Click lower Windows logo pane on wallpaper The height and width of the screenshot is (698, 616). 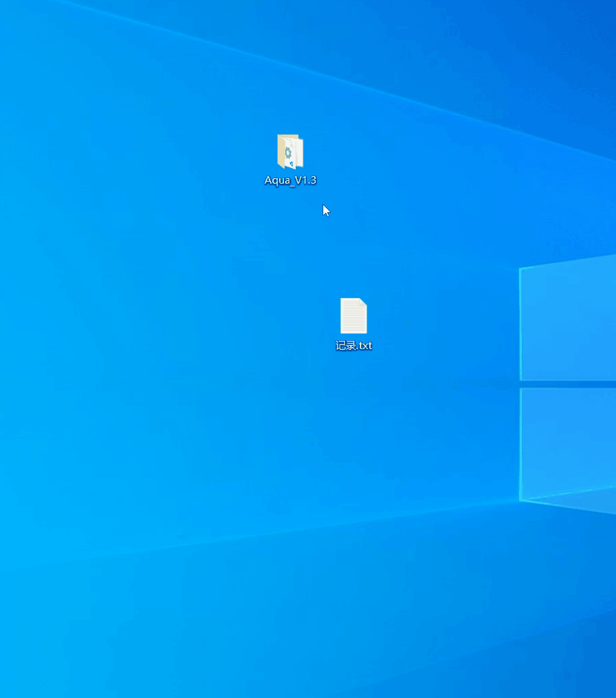(569, 440)
